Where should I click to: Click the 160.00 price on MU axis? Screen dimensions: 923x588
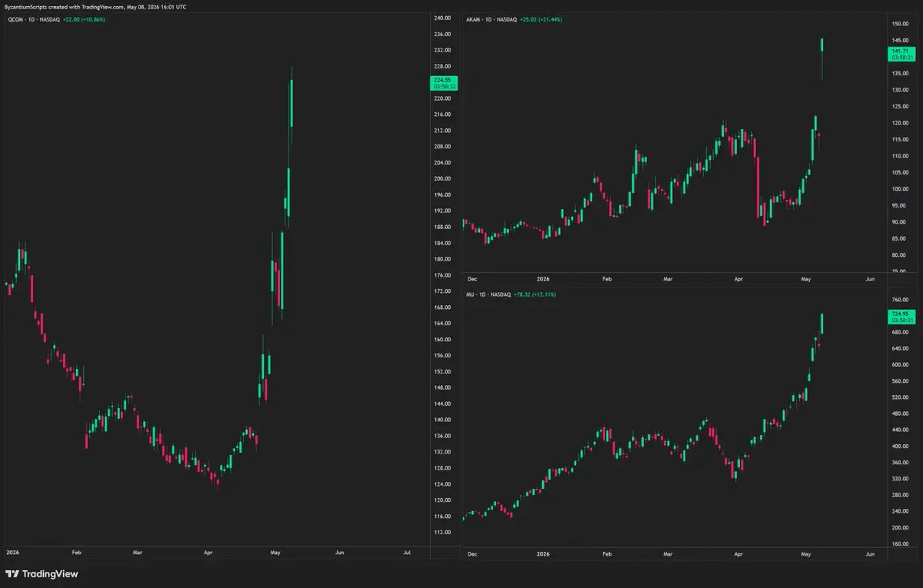(899, 543)
